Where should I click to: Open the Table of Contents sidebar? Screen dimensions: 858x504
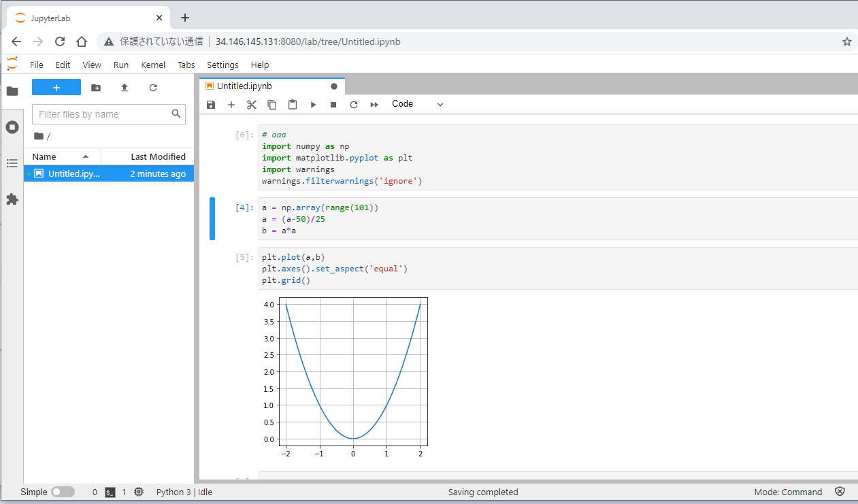coord(12,163)
